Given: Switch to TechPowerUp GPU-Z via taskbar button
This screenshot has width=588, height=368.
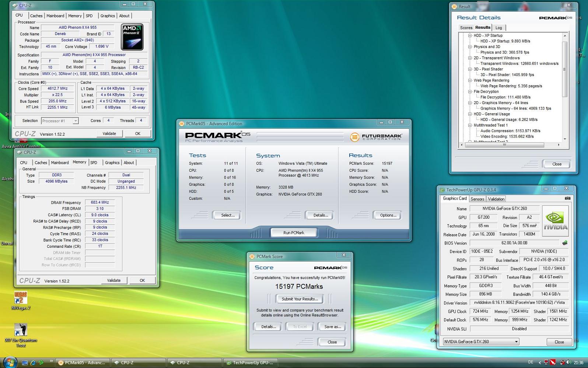Looking at the screenshot, I should tap(250, 363).
